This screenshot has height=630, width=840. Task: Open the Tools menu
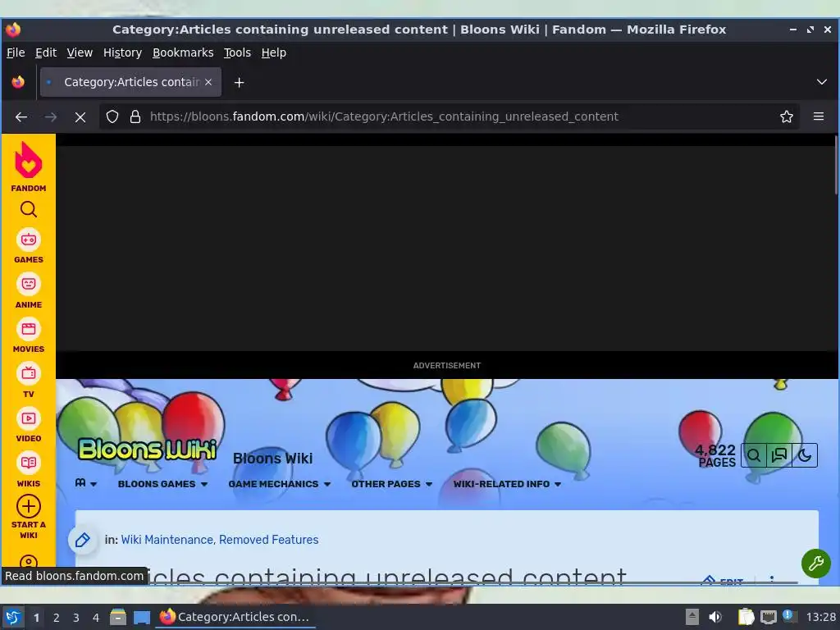[237, 52]
